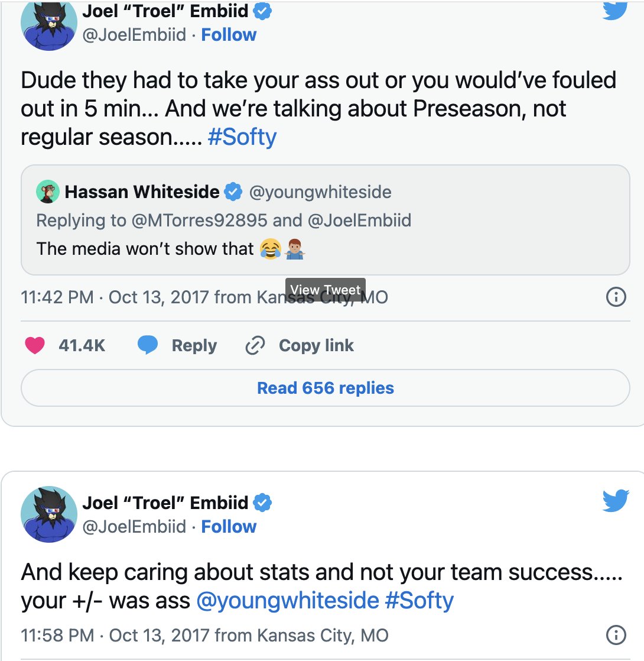Screen dimensions: 644x661
Task: Follow @JoelEmbiid from the top tweet
Action: coord(229,35)
